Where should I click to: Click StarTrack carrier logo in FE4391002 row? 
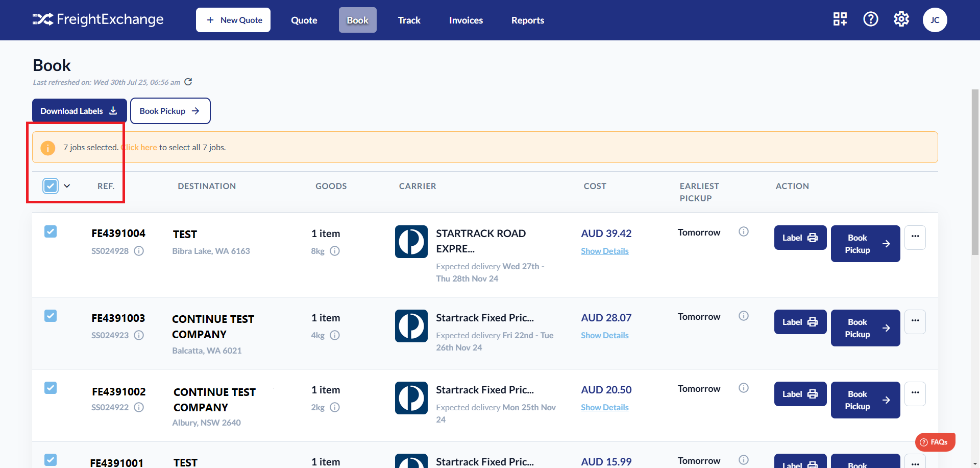(411, 398)
